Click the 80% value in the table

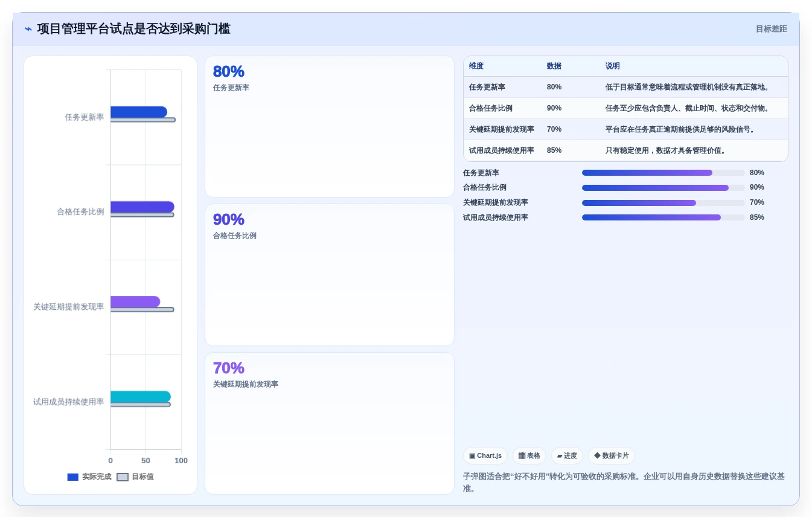pyautogui.click(x=554, y=87)
